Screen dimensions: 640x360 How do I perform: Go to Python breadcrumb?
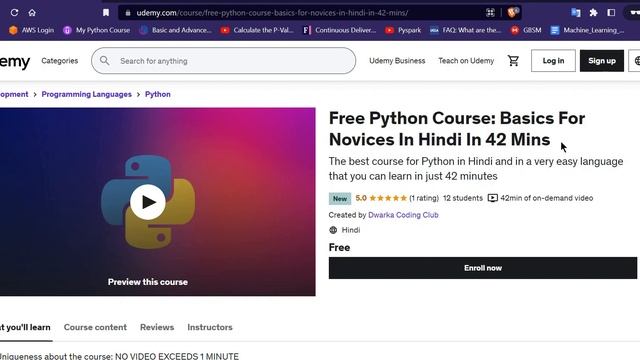[158, 94]
